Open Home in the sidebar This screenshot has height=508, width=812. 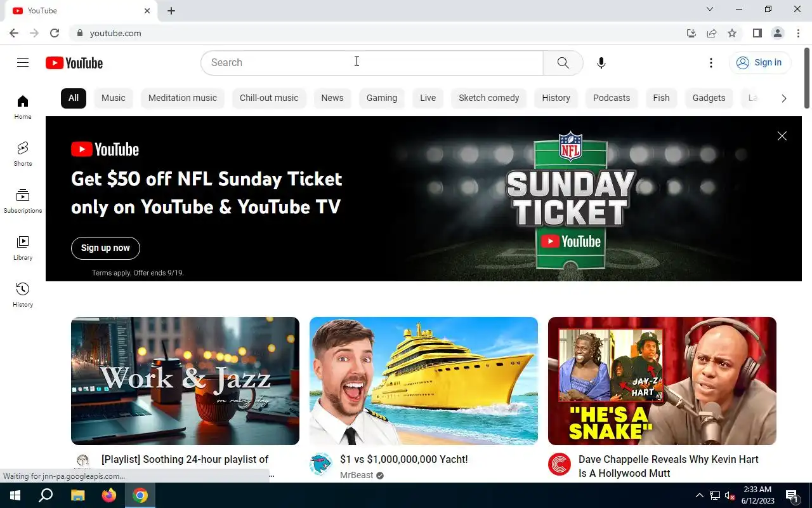click(23, 107)
